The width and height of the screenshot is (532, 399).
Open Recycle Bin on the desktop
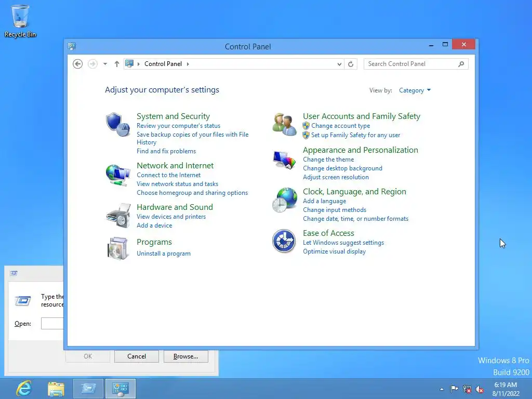pos(20,21)
